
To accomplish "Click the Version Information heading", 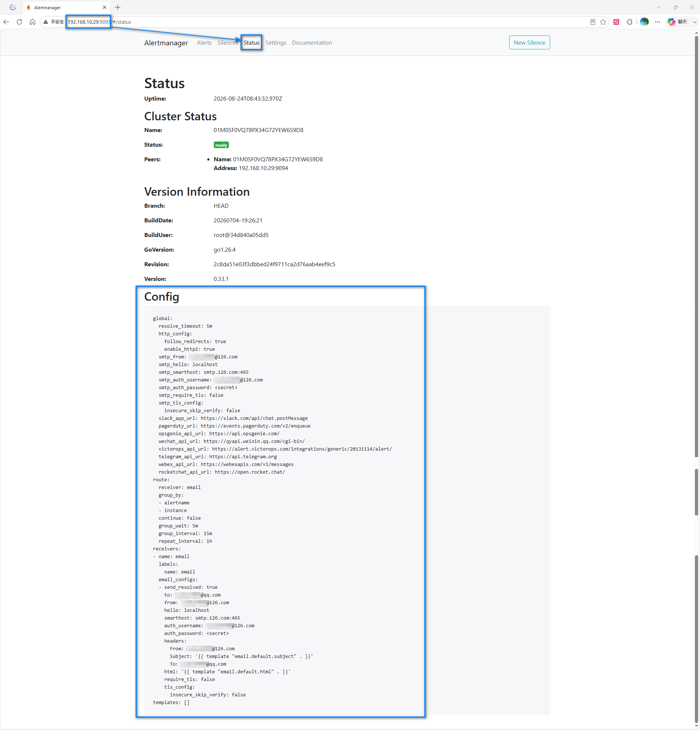I will coord(197,192).
